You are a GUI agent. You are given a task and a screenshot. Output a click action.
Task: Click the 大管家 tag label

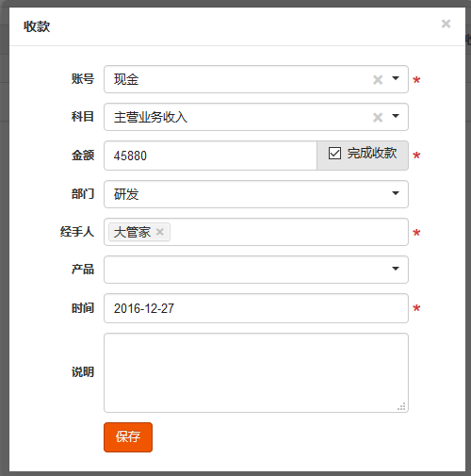(x=132, y=232)
